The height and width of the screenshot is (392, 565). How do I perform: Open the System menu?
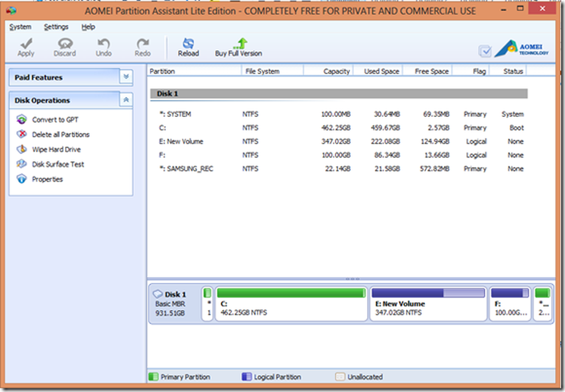pos(20,27)
